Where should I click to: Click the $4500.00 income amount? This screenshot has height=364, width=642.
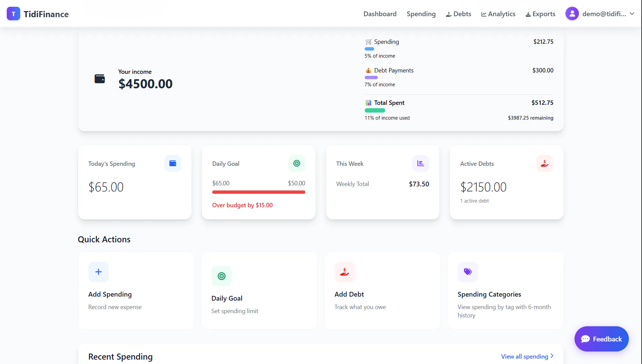coord(145,84)
